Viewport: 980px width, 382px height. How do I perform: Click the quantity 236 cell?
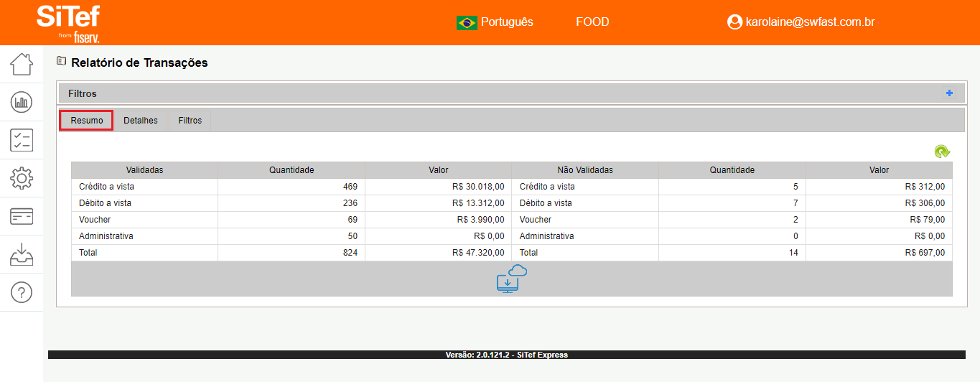tap(291, 203)
